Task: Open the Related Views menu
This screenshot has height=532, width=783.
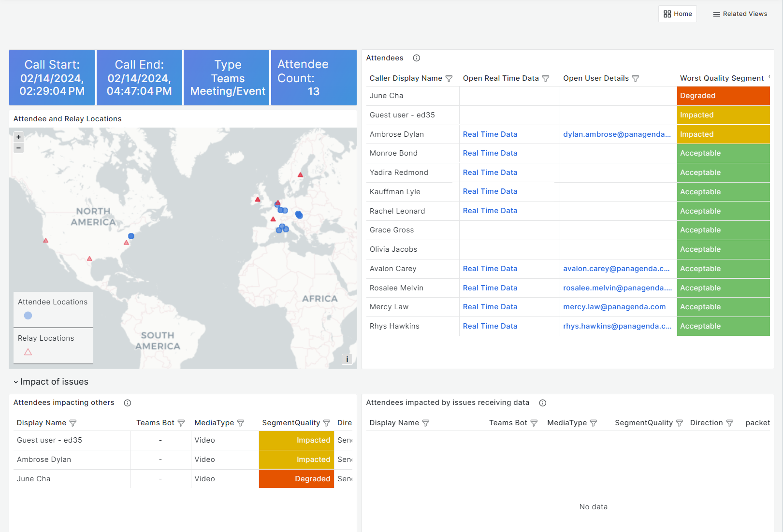Action: point(740,14)
